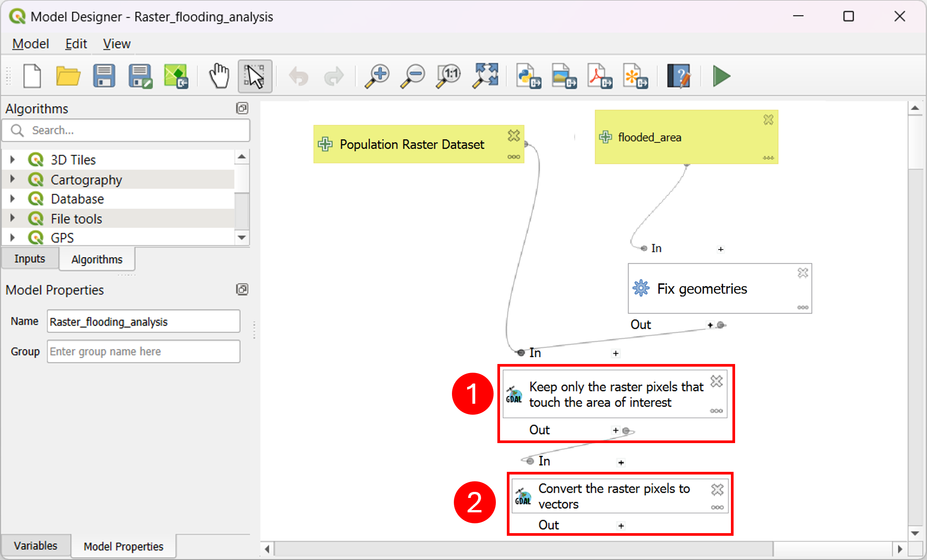Activate the Pan hand tool
This screenshot has width=927, height=560.
click(x=219, y=76)
